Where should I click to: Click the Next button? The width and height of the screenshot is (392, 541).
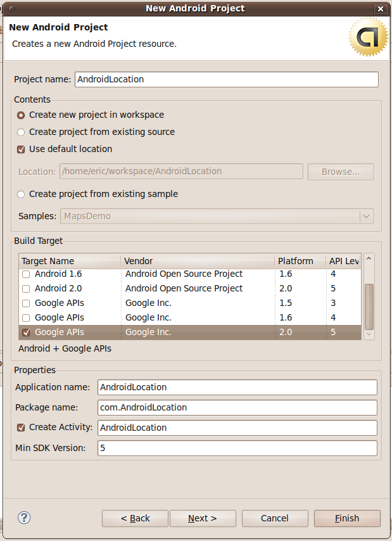pos(203,518)
